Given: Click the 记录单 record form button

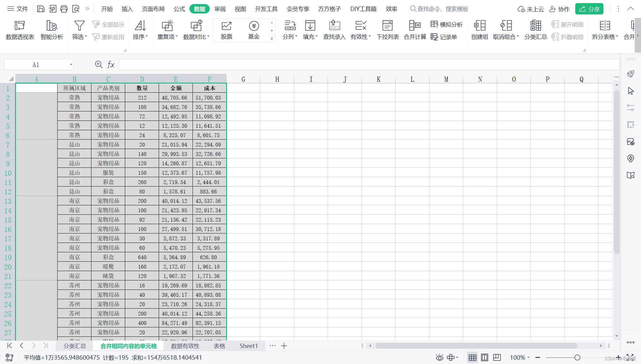Looking at the screenshot, I should tap(444, 37).
